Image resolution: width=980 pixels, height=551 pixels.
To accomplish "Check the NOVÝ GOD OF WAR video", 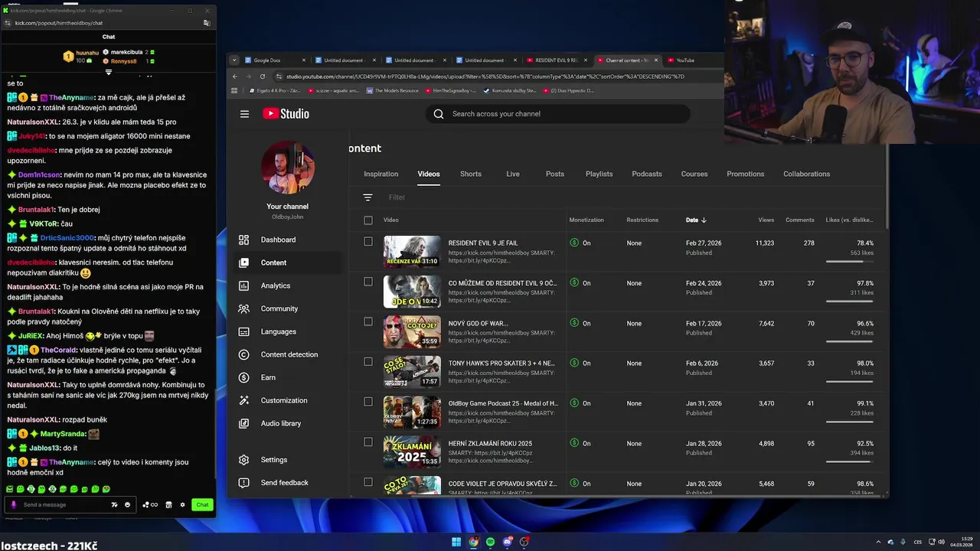I will pyautogui.click(x=368, y=321).
